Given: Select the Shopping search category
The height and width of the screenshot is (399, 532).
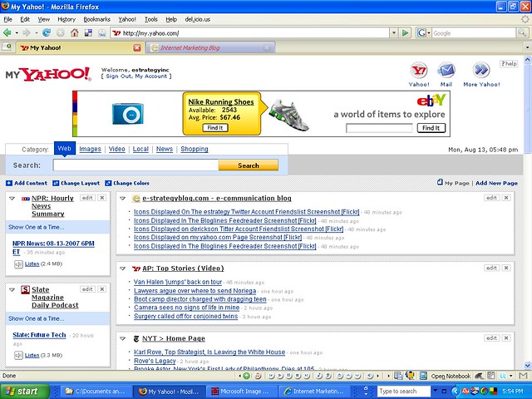Looking at the screenshot, I should pos(195,149).
